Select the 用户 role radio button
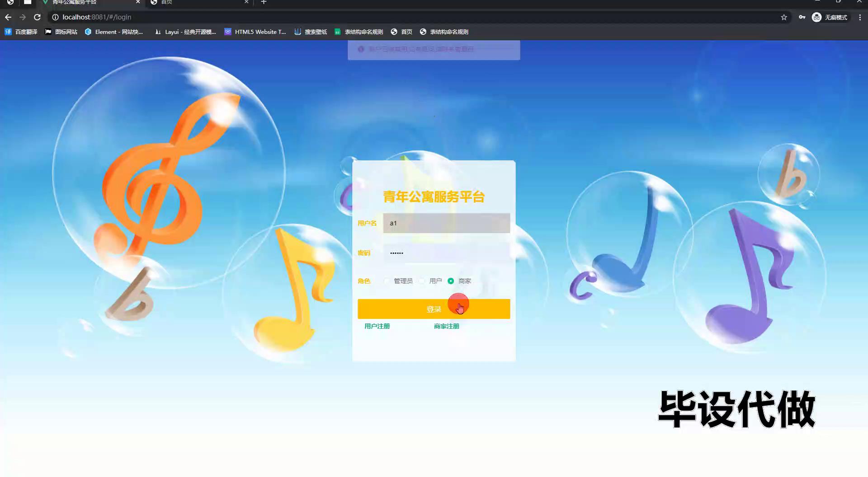 [422, 281]
